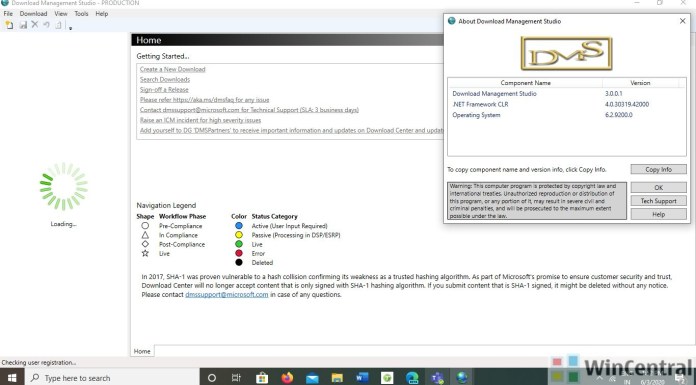Viewport: 696px width, 385px height.
Task: Click the Windows Start button
Action: (x=12, y=378)
